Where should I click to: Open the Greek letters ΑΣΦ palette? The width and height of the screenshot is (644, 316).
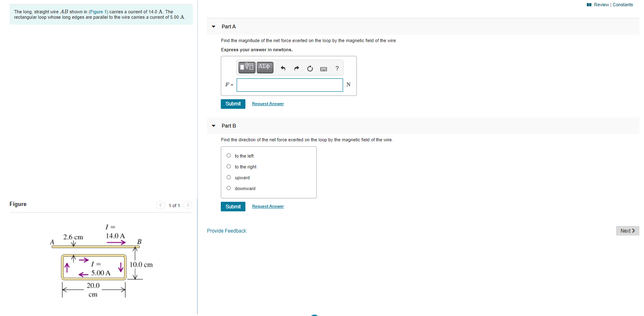(265, 66)
